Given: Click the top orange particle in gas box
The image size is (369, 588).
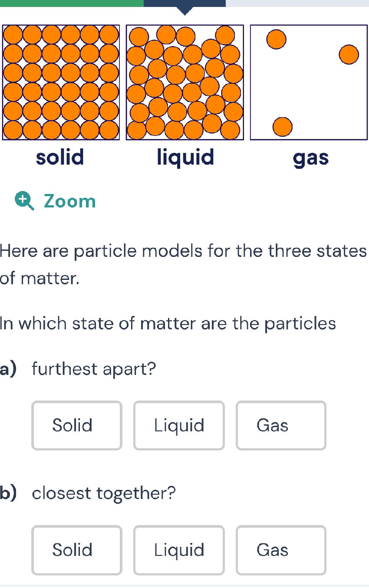Looking at the screenshot, I should pyautogui.click(x=276, y=39).
